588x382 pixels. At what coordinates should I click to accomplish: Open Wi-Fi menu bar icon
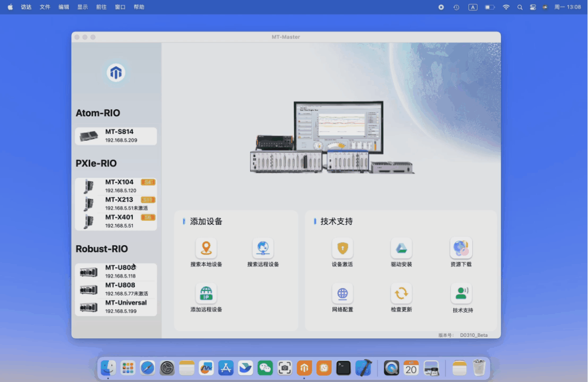pyautogui.click(x=506, y=7)
